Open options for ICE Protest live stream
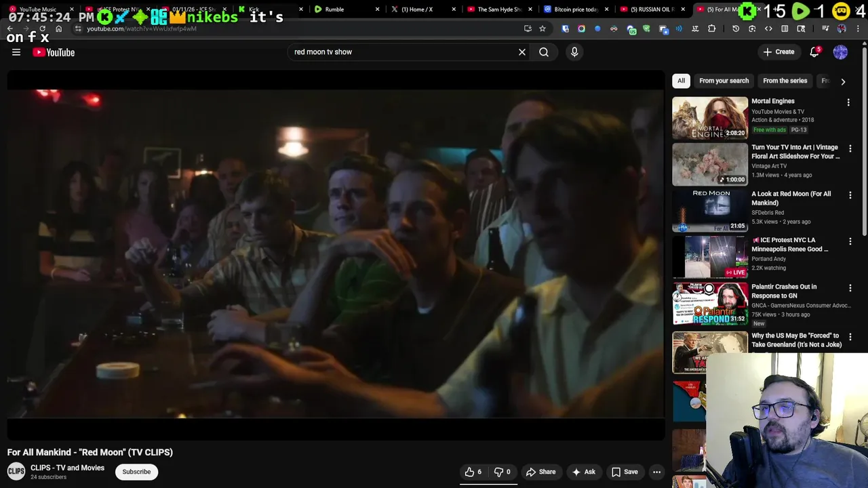 [x=850, y=241]
